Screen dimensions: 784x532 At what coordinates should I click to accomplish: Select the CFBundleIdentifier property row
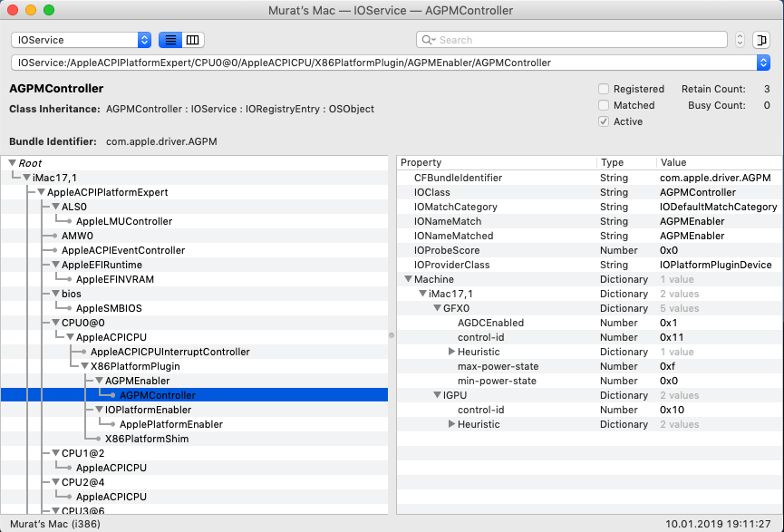589,178
